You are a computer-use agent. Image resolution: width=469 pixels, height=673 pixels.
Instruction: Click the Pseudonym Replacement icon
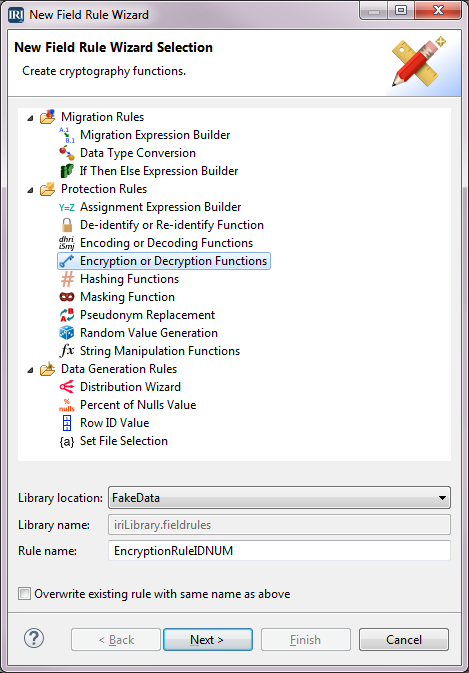[67, 315]
